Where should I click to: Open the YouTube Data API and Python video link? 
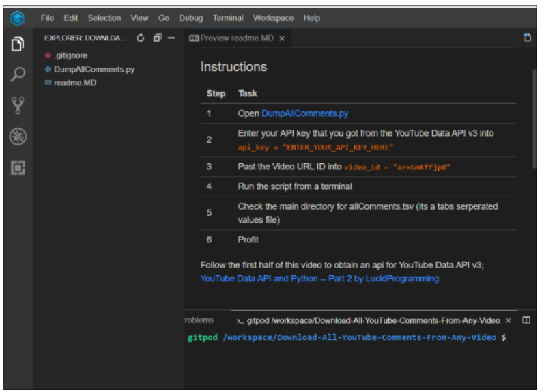tap(319, 279)
